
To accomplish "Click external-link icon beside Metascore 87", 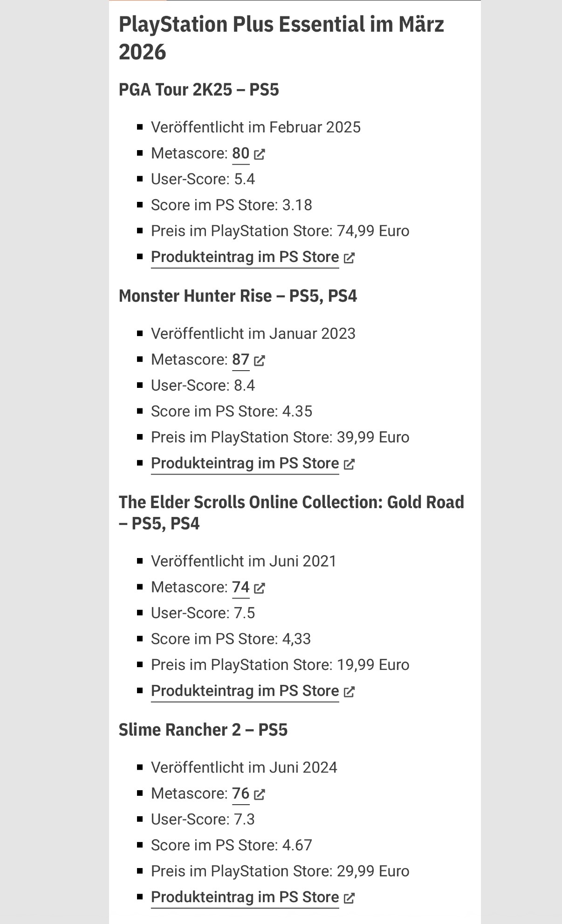I will tap(260, 360).
